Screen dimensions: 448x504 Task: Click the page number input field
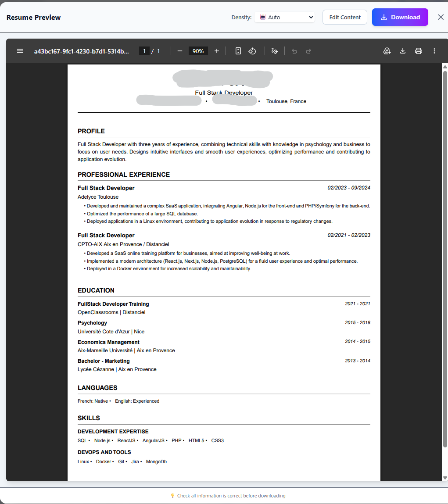click(x=144, y=51)
